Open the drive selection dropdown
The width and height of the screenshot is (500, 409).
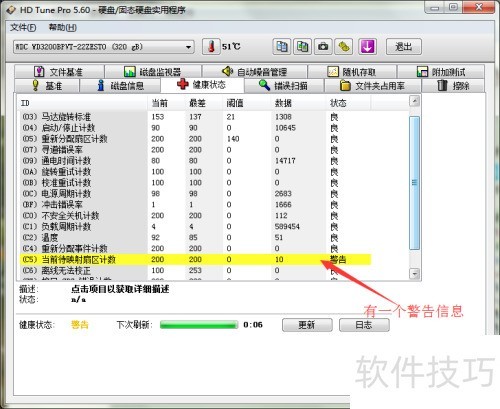pyautogui.click(x=189, y=47)
